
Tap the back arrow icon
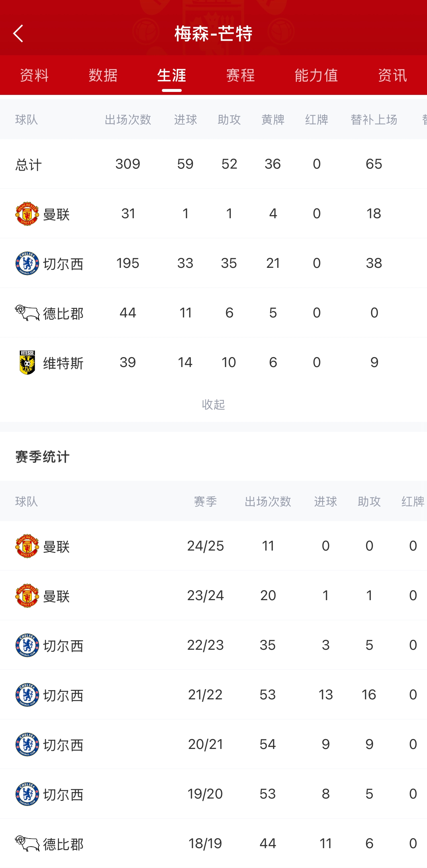pos(18,33)
